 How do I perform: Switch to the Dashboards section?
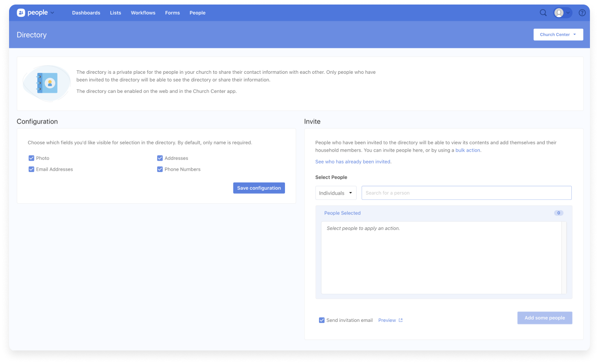pyautogui.click(x=86, y=13)
